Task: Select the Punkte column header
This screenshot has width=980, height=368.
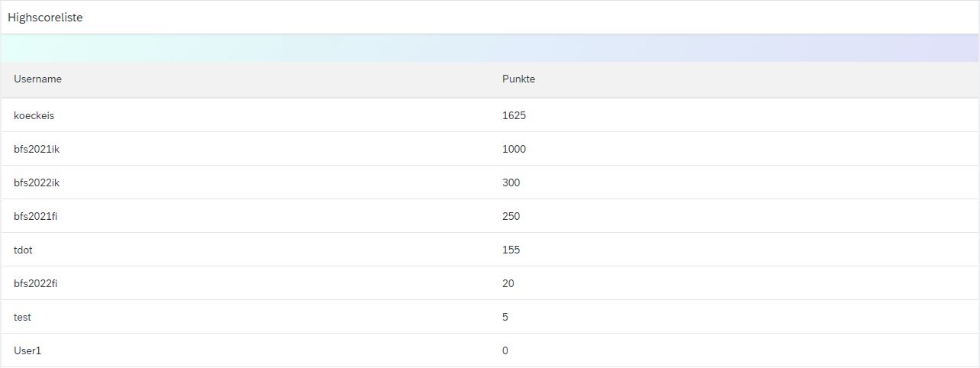Action: point(518,79)
